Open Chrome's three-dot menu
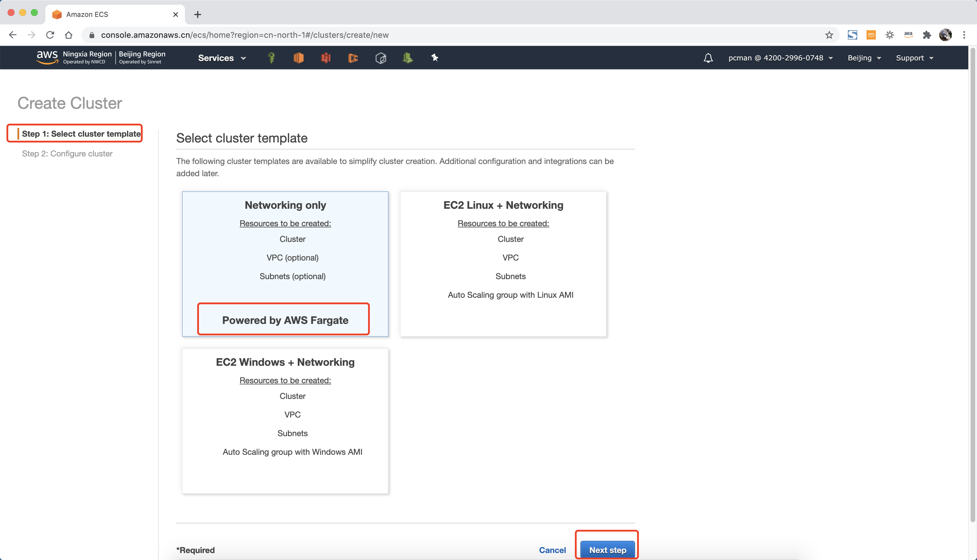This screenshot has height=560, width=977. tap(964, 35)
